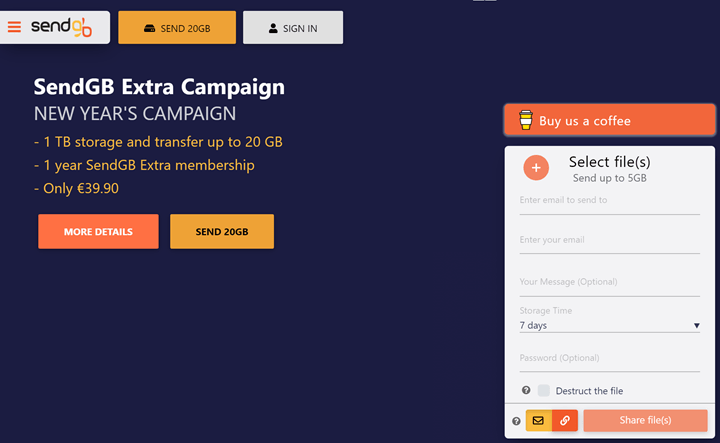This screenshot has width=720, height=443.
Task: Click the Enter email to send to field
Action: pyautogui.click(x=609, y=203)
